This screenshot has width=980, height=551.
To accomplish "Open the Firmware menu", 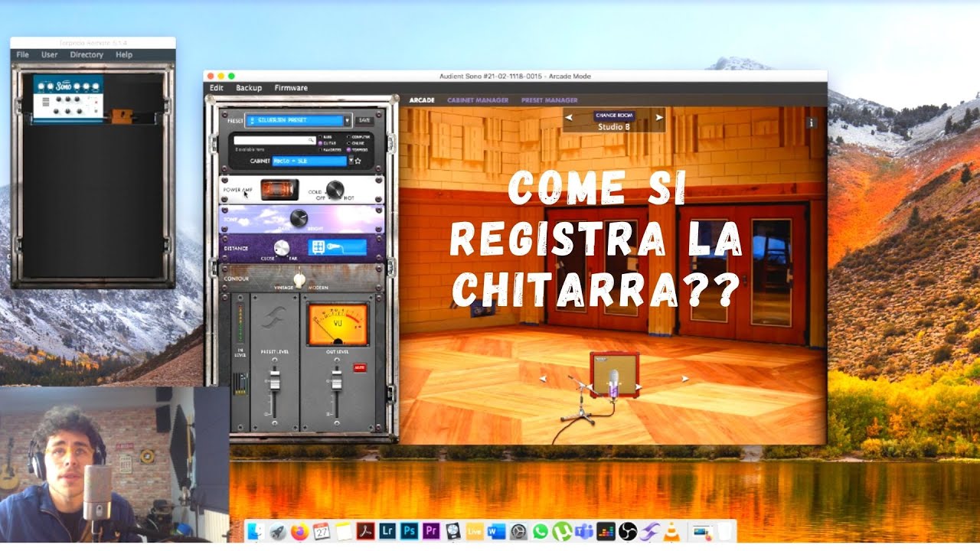I will 291,88.
